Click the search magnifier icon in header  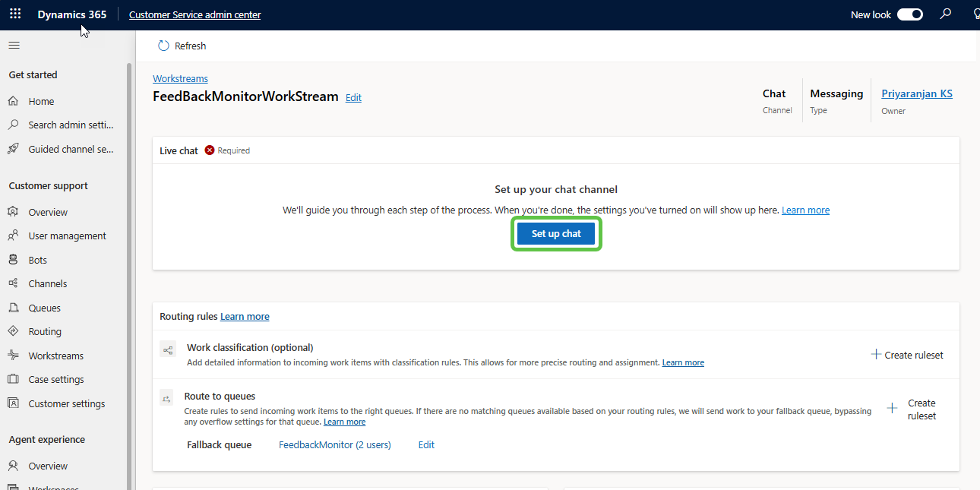946,14
